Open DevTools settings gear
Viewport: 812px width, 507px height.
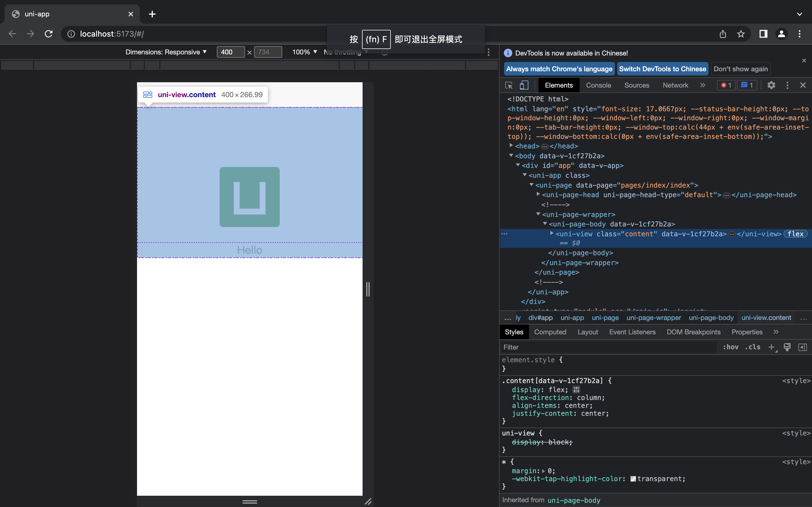(771, 85)
